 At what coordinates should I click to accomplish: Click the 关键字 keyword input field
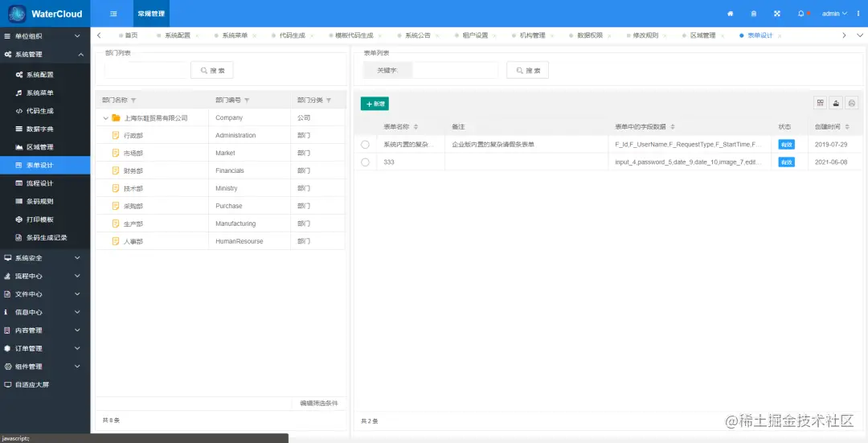pos(456,70)
